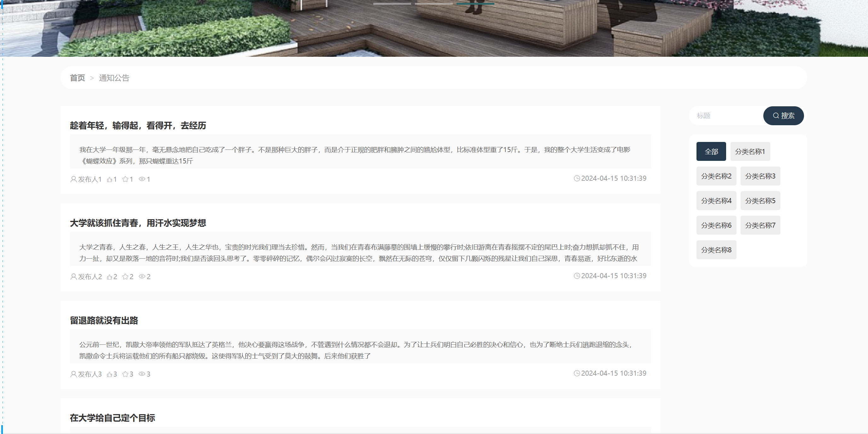Filter by 分类名称1
The width and height of the screenshot is (868, 434).
coord(750,152)
